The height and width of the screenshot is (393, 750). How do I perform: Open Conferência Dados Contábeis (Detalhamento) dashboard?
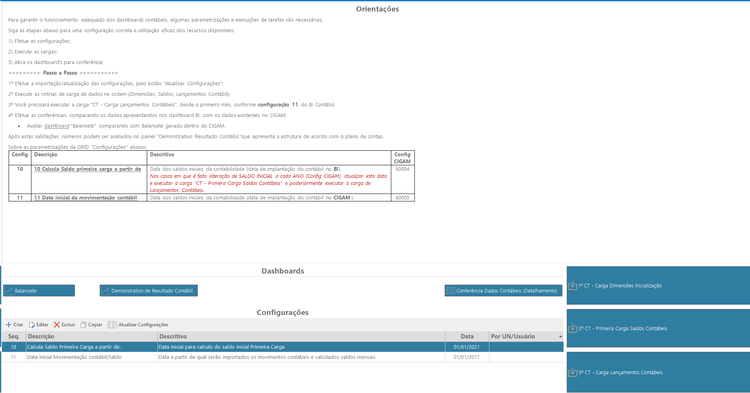[x=503, y=291]
